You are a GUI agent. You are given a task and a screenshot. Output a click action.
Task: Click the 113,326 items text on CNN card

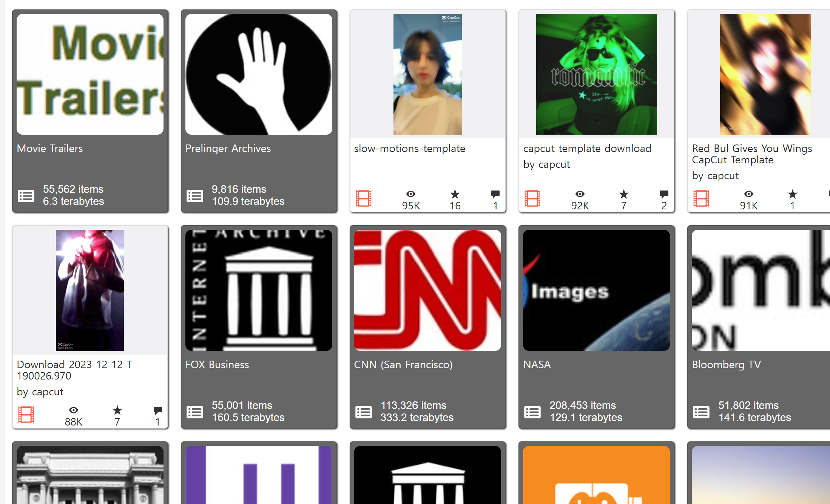click(x=413, y=406)
